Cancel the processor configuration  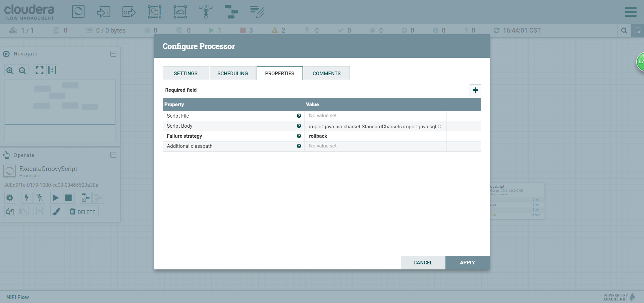coord(423,263)
